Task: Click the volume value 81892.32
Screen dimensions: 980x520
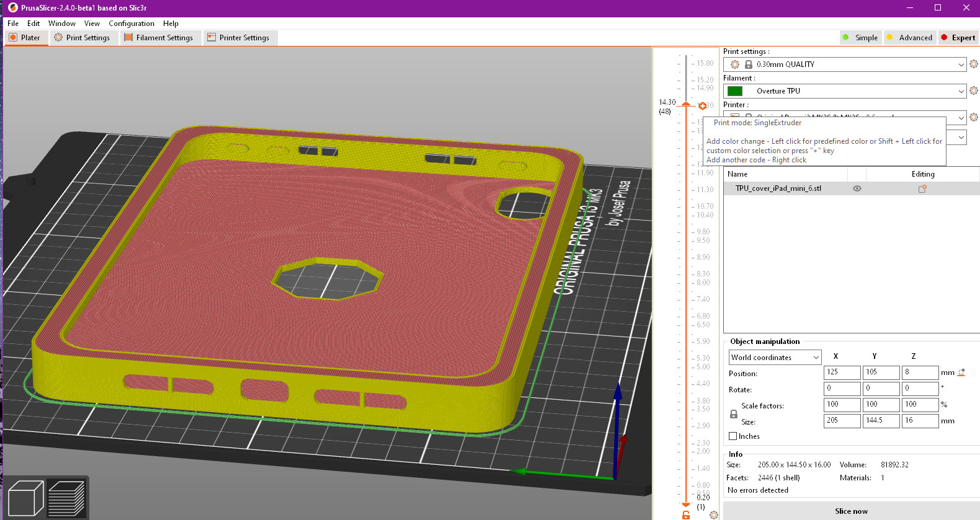Action: (x=894, y=465)
